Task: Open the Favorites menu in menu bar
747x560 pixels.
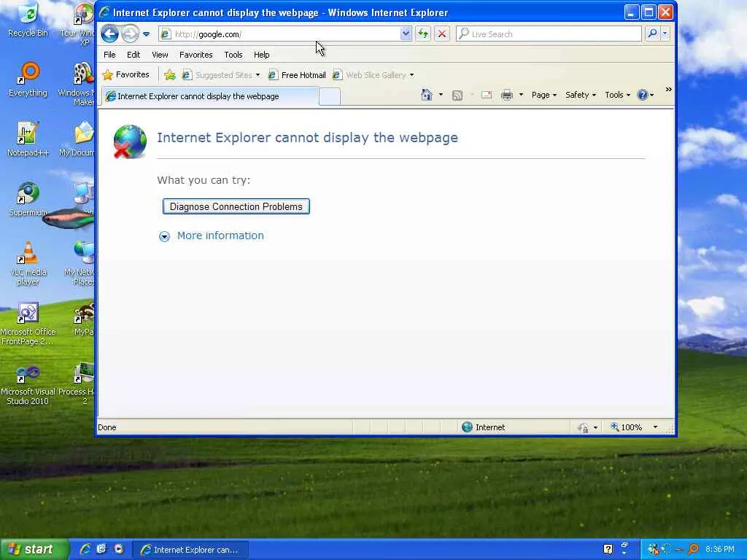Action: [196, 55]
